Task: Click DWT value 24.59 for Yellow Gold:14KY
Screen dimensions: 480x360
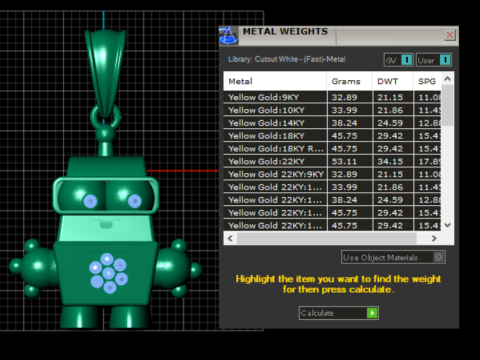Action: tap(393, 123)
